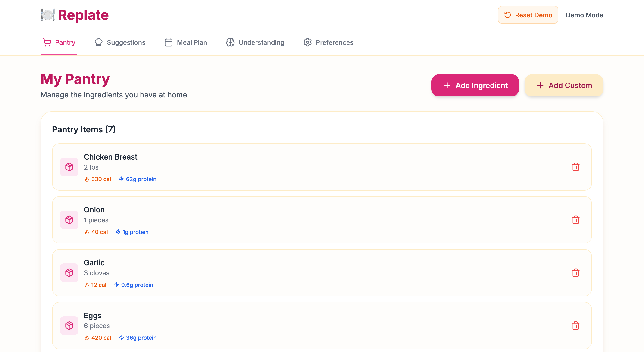Open the Preferences tab

[328, 43]
